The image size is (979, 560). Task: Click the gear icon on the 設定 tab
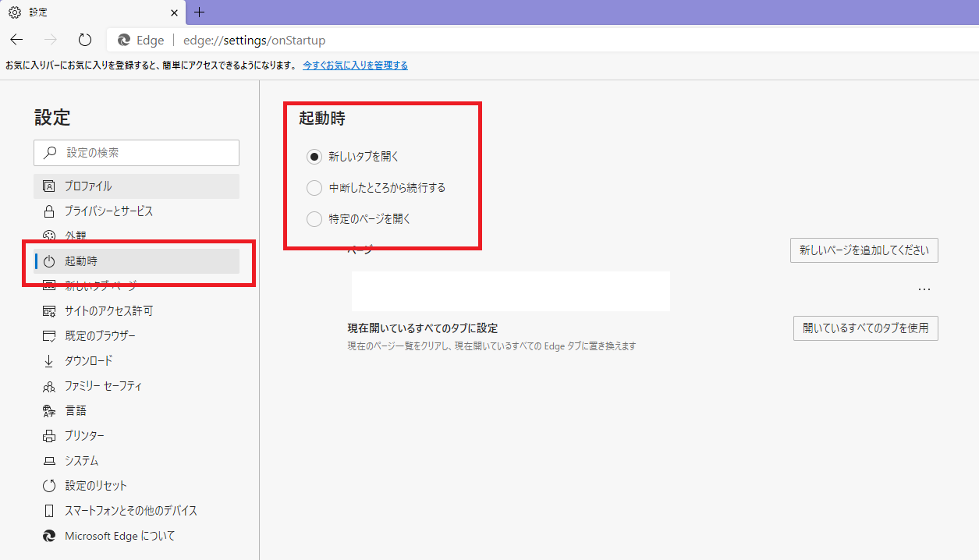[15, 12]
